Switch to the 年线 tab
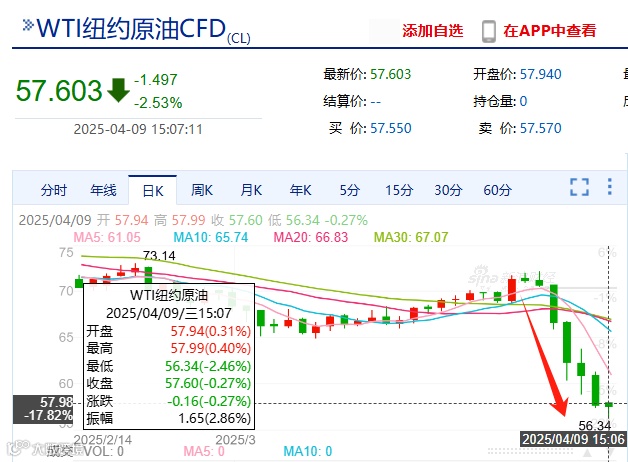The width and height of the screenshot is (628, 462). tap(103, 190)
